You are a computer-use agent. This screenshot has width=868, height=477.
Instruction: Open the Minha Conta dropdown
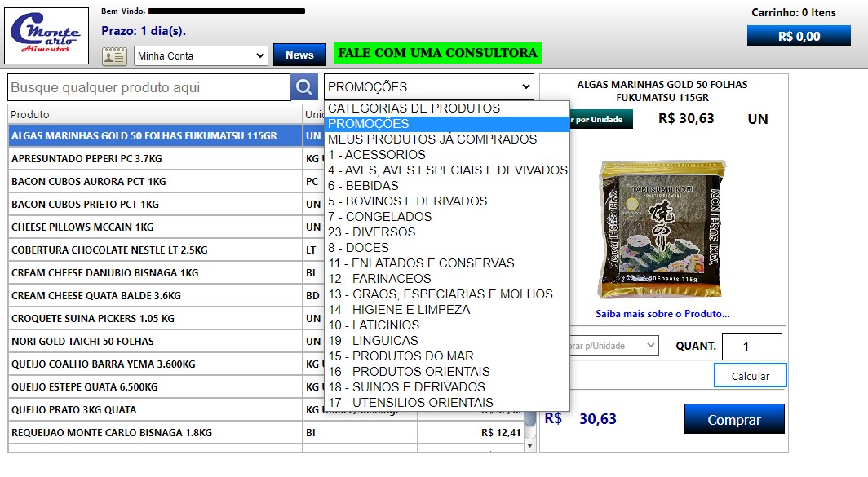(x=201, y=55)
